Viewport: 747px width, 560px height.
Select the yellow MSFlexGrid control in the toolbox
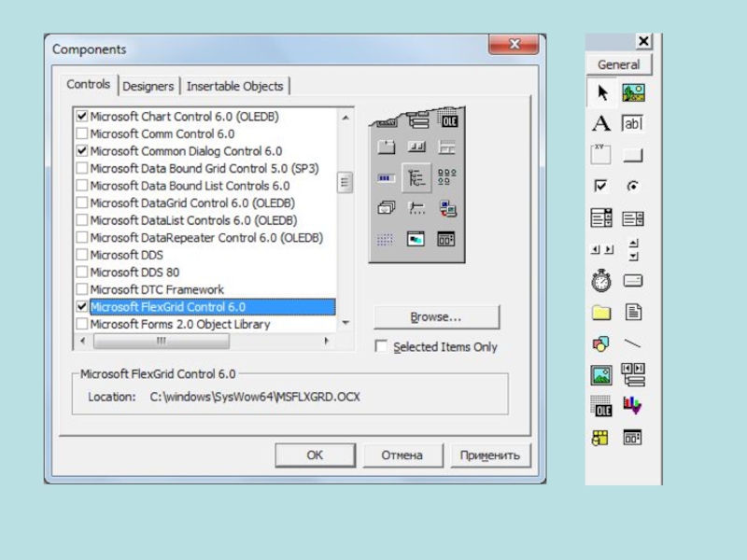point(601,437)
